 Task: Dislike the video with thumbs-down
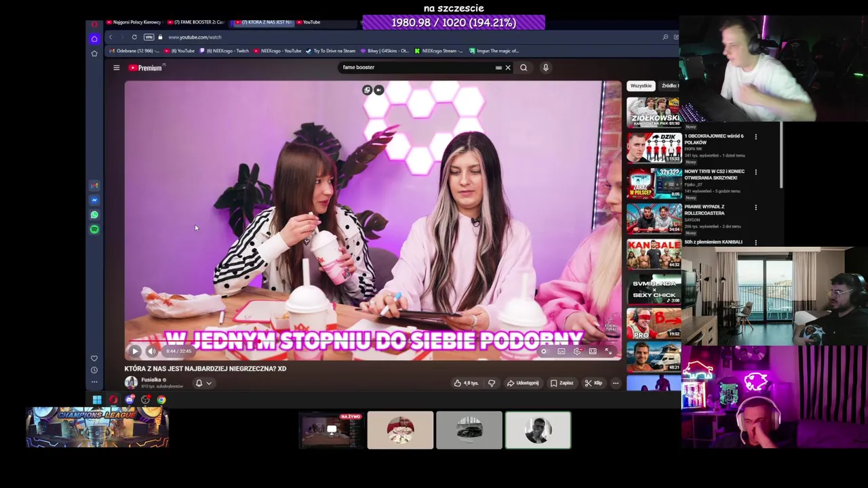(x=492, y=383)
